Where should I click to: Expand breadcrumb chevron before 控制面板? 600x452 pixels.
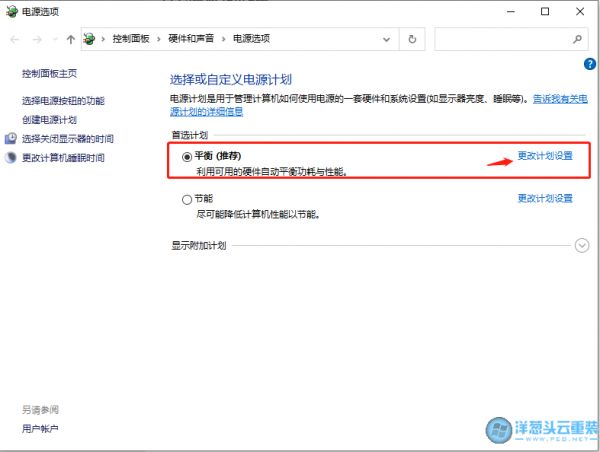103,39
